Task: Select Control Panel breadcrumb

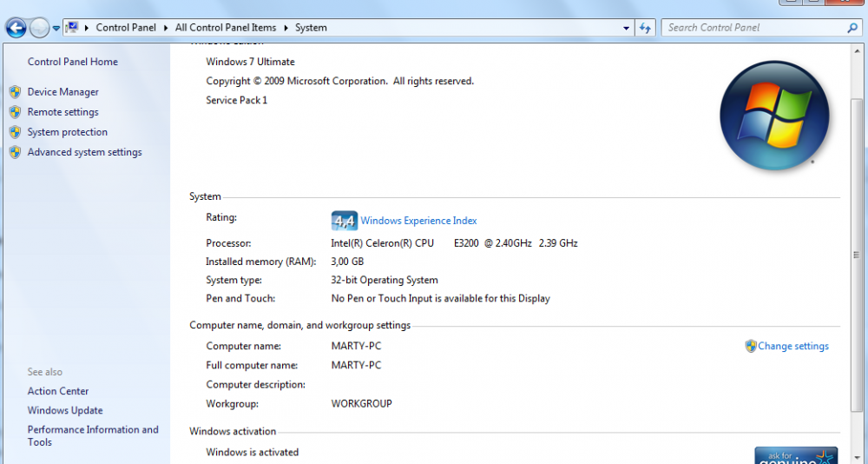Action: 126,28
